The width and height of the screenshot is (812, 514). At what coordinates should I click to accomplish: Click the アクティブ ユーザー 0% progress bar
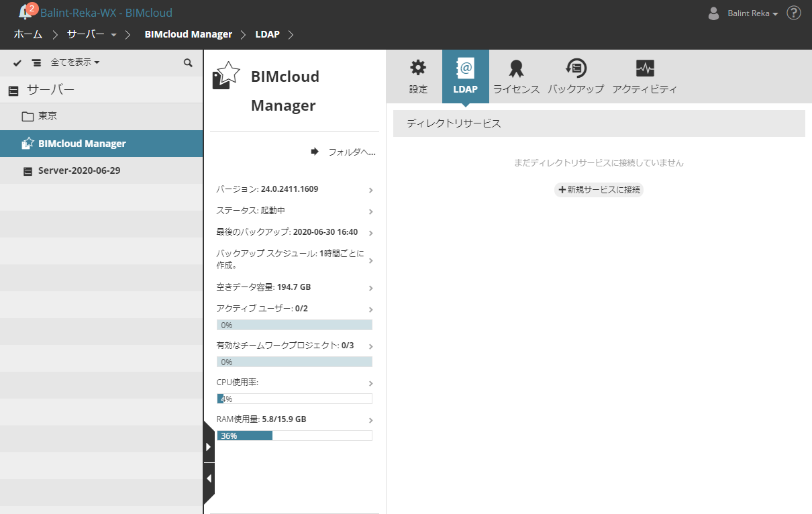pyautogui.click(x=295, y=325)
